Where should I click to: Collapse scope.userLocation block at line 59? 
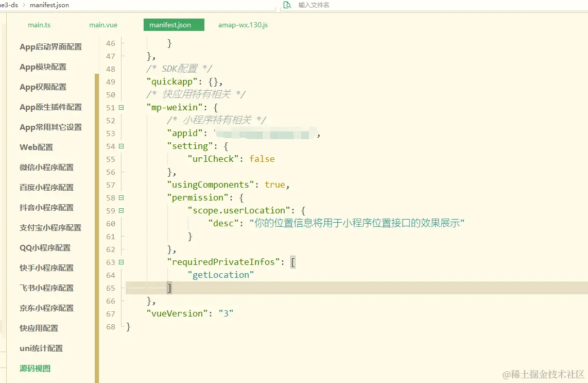(121, 211)
